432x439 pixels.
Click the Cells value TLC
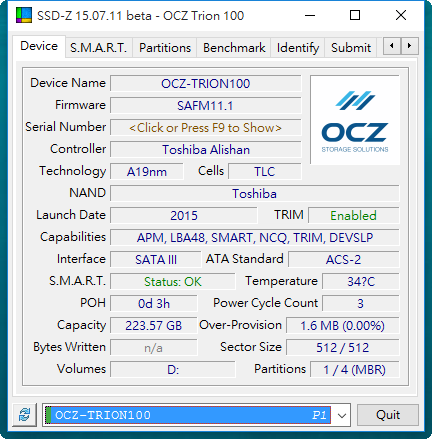[265, 172]
